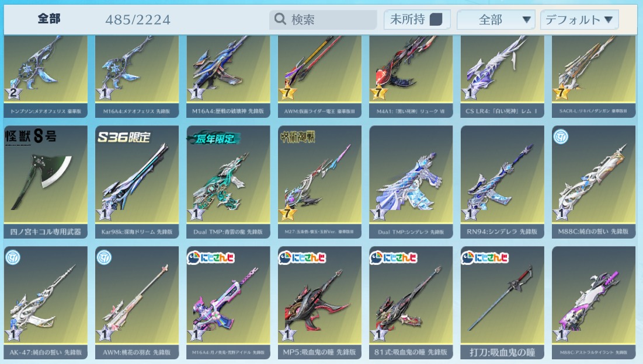Open the M88C 純白の誓い skin
Image resolution: width=643 pixels, height=364 pixels.
(x=593, y=181)
